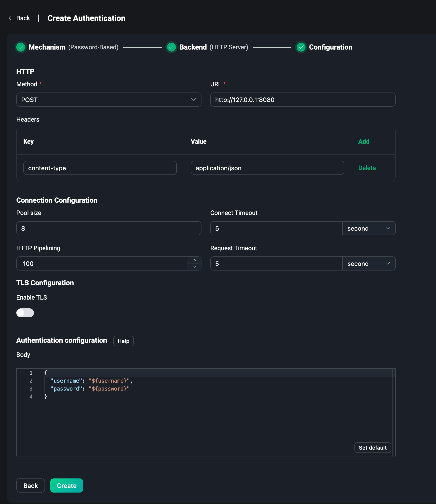Image resolution: width=436 pixels, height=504 pixels.
Task: Click Add to insert a header
Action: [x=364, y=141]
